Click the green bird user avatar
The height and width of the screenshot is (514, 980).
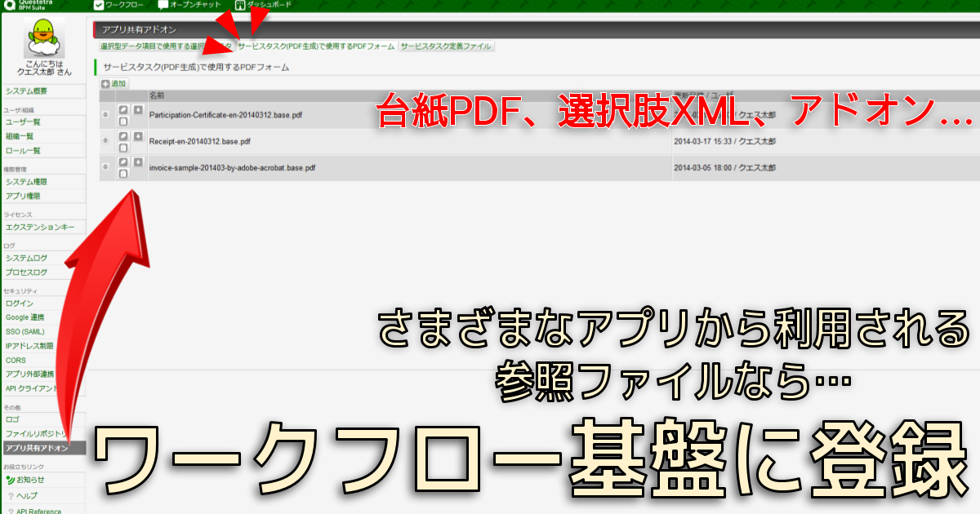(42, 38)
